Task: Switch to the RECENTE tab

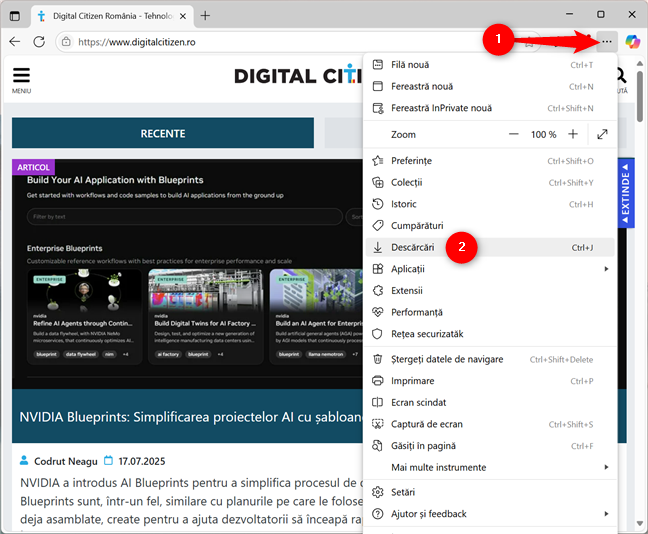Action: point(162,133)
